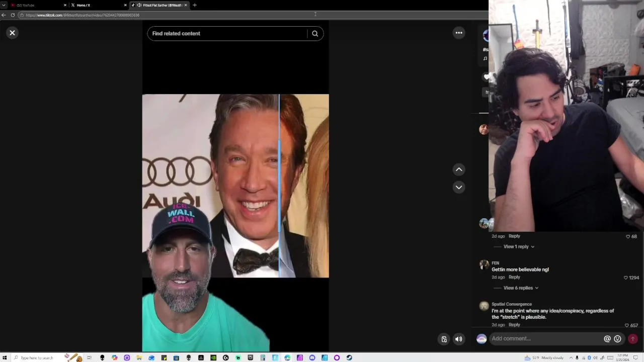The height and width of the screenshot is (362, 644).
Task: Like the comment with 68 likes
Action: (x=628, y=236)
